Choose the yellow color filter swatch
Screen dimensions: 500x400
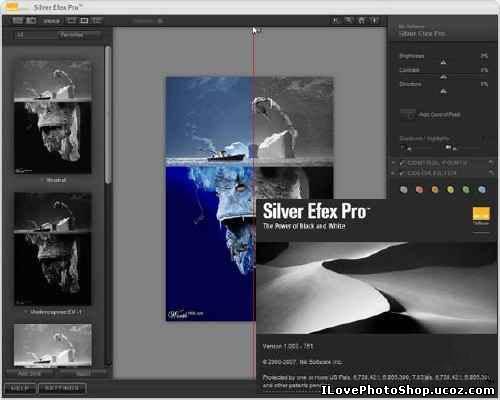coord(451,190)
